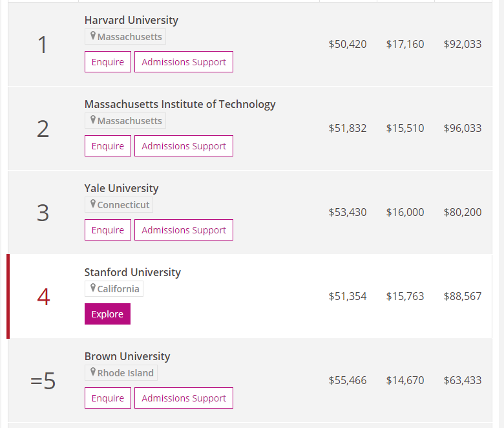Click the location pin icon beside California
The image size is (504, 428).
93,288
